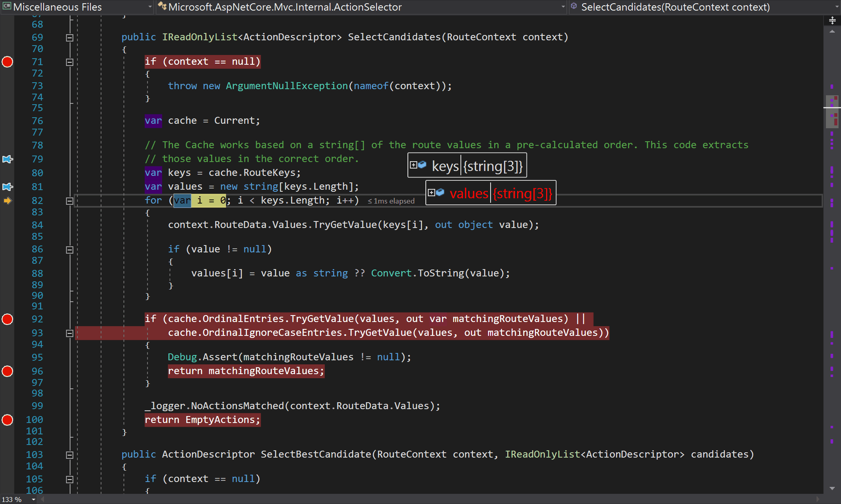Collapse the SelectCandidates method outlining region at line 69
841x504 pixels.
(69, 37)
